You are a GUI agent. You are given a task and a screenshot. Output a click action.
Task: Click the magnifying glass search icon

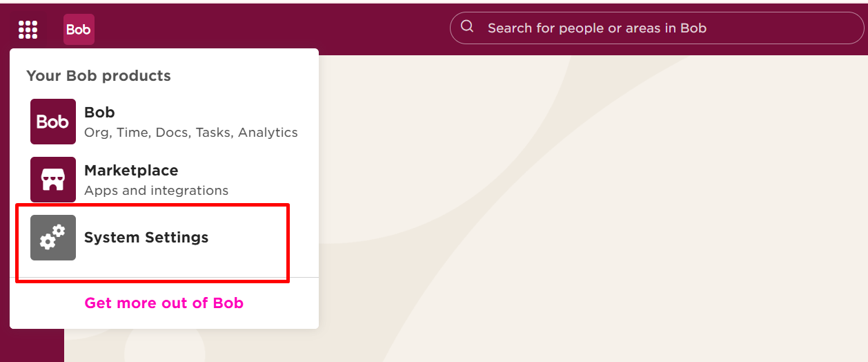coord(467,27)
